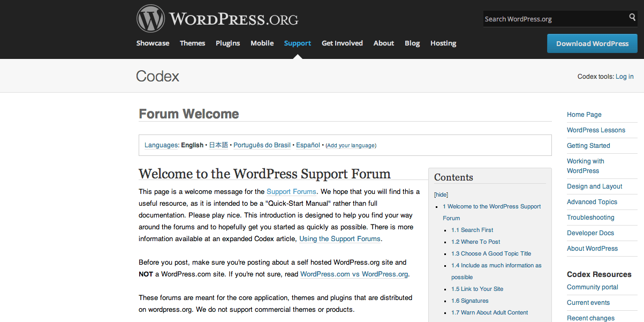Navigate to the Troubleshooting sidebar link
The height and width of the screenshot is (322, 644).
click(590, 218)
